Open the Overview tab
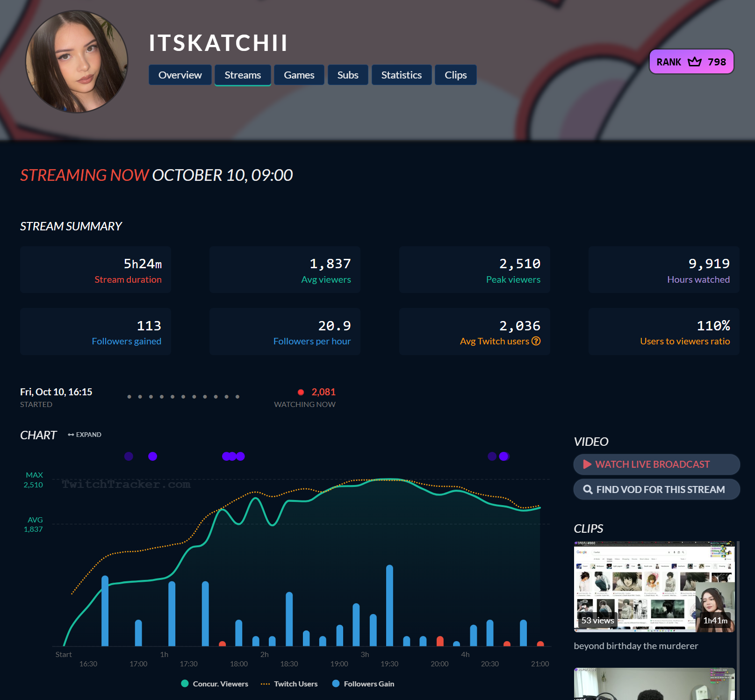 point(180,75)
